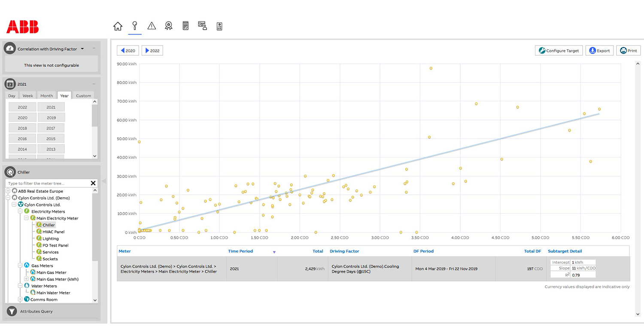Export the chart data
644x326 pixels.
pyautogui.click(x=599, y=51)
